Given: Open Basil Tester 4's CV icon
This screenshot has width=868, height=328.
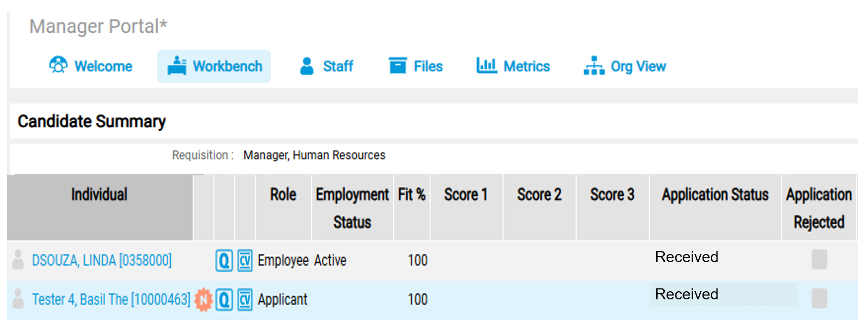Looking at the screenshot, I should pyautogui.click(x=245, y=300).
